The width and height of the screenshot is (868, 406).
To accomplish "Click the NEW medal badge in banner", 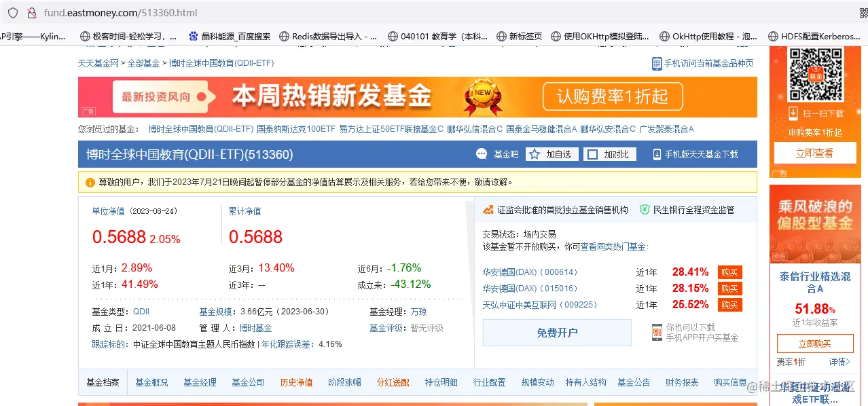I will tap(482, 97).
